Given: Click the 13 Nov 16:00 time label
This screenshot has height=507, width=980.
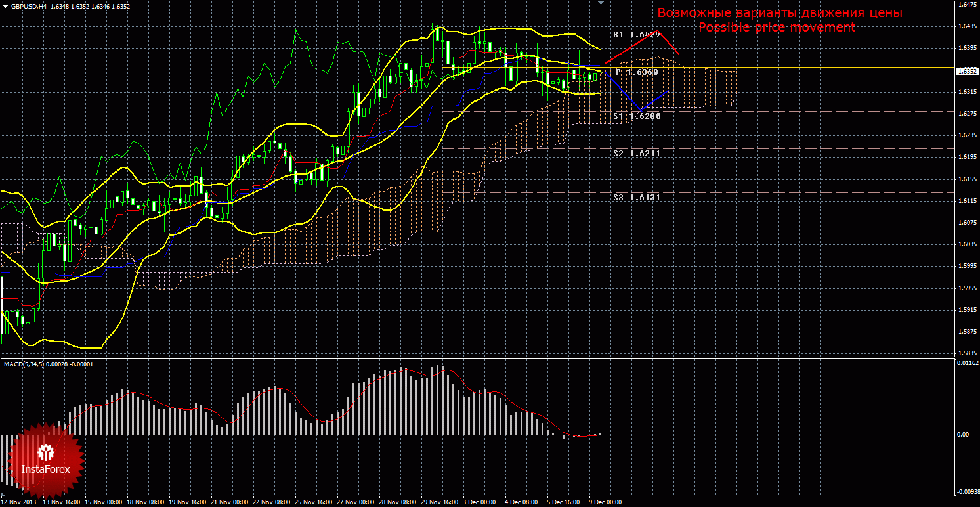Looking at the screenshot, I should [x=61, y=502].
